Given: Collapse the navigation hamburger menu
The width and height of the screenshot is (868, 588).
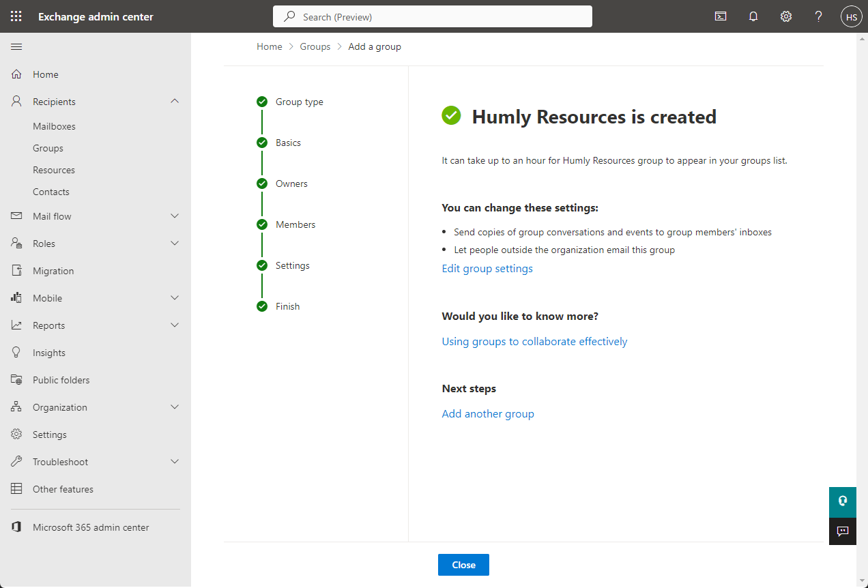Looking at the screenshot, I should (16, 46).
